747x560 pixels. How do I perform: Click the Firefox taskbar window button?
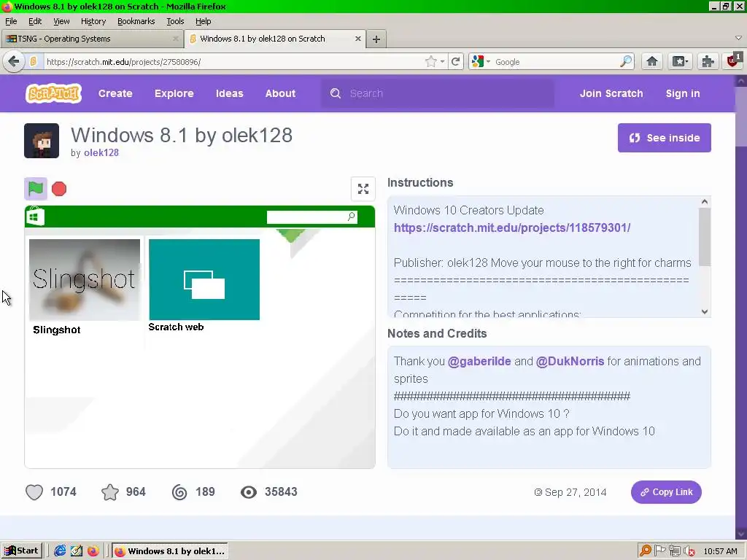170,551
